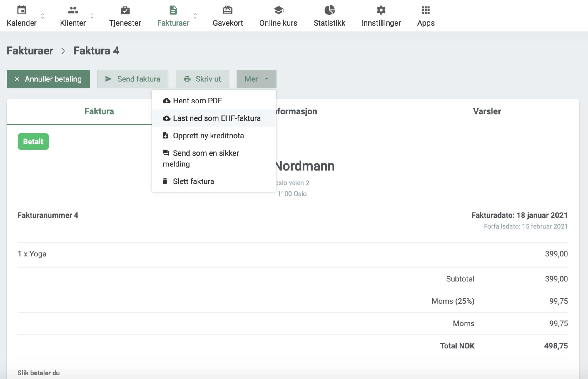588x379 pixels.
Task: Expand the Fakturaer submenu arrows
Action: pyautogui.click(x=195, y=16)
